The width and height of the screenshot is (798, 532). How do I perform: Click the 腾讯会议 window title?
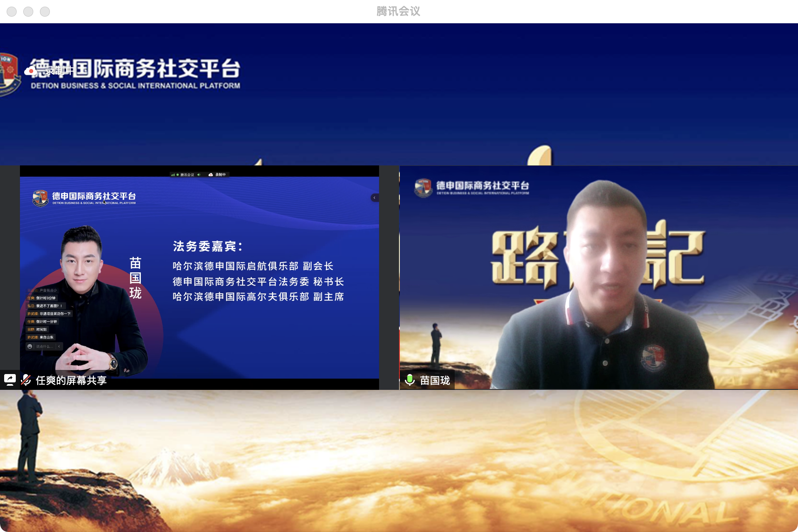tap(399, 11)
